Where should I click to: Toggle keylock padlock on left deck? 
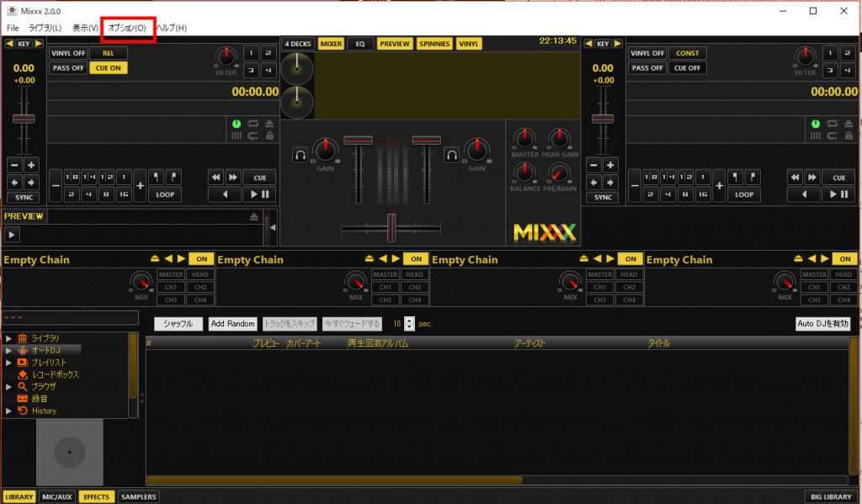[269, 135]
